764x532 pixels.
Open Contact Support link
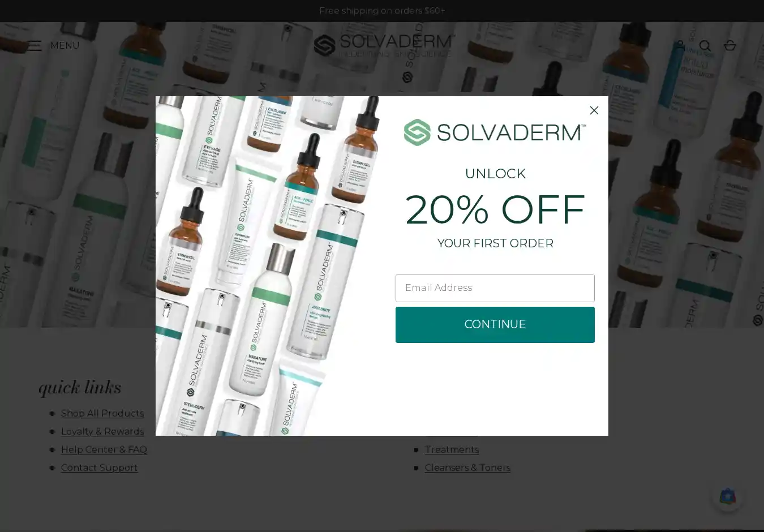click(x=99, y=467)
